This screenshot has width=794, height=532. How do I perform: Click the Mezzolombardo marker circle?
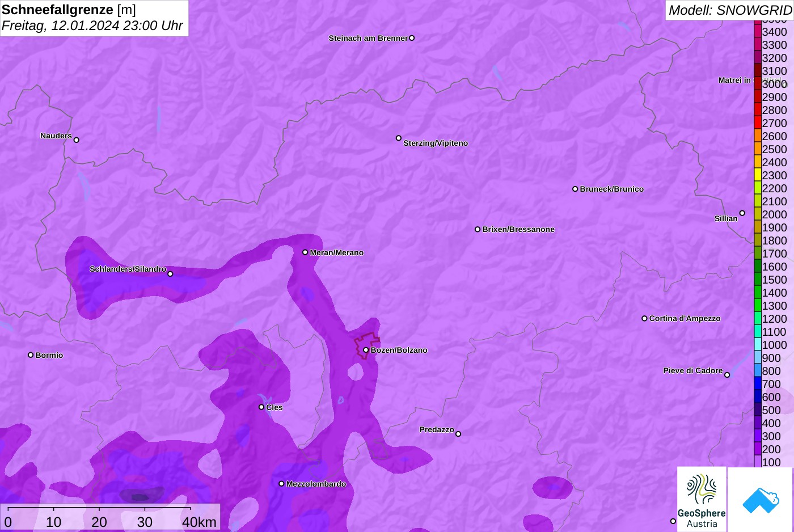[281, 484]
